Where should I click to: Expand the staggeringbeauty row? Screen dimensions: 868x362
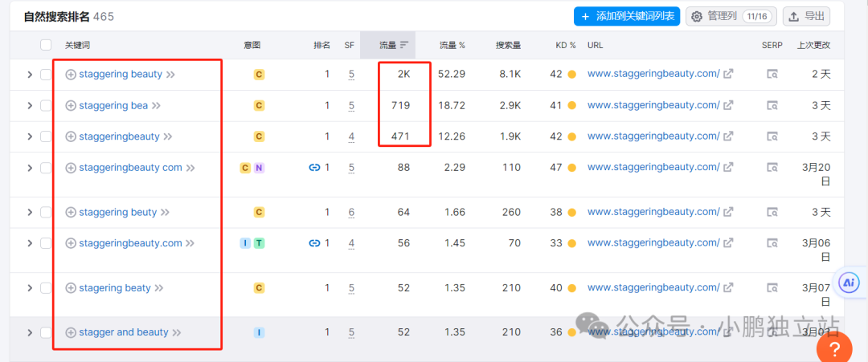click(x=30, y=136)
